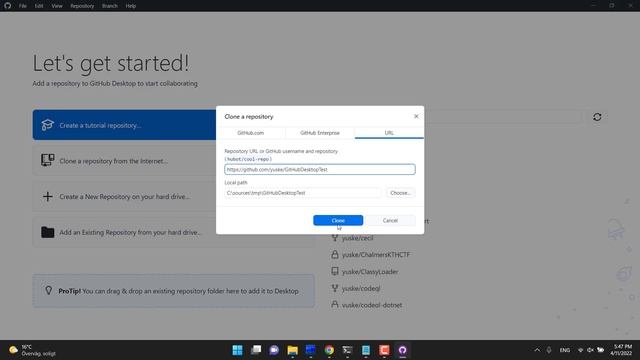Open the Choose... folder picker
Screen dimensions: 640x360
pyautogui.click(x=400, y=193)
